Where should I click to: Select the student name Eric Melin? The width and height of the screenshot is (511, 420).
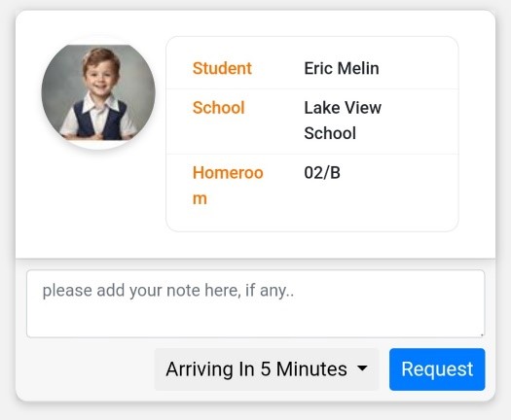click(342, 68)
